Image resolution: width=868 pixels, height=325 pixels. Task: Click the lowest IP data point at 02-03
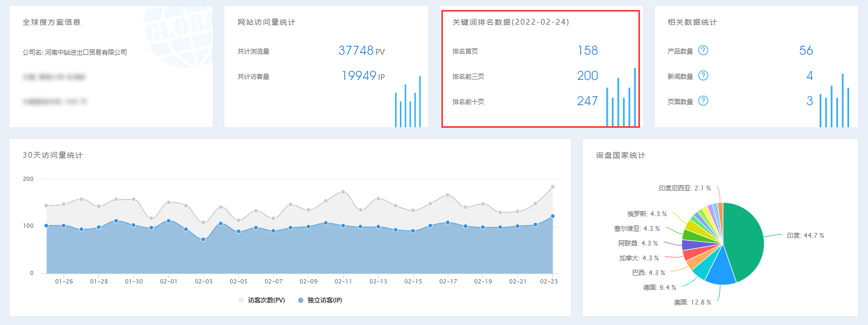[x=203, y=239]
